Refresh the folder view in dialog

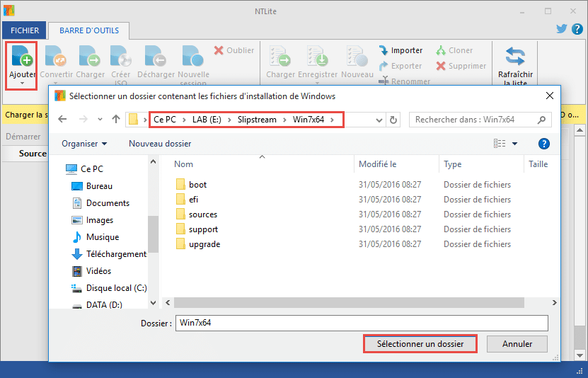coord(393,120)
